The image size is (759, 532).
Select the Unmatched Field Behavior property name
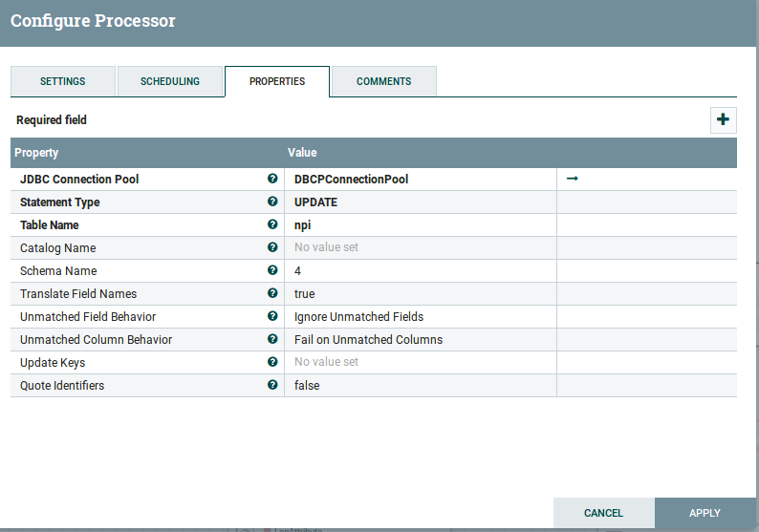click(x=88, y=317)
